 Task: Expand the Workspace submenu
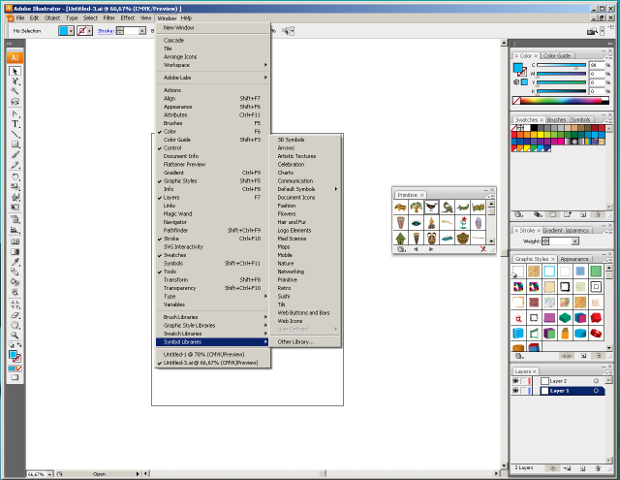click(213, 65)
